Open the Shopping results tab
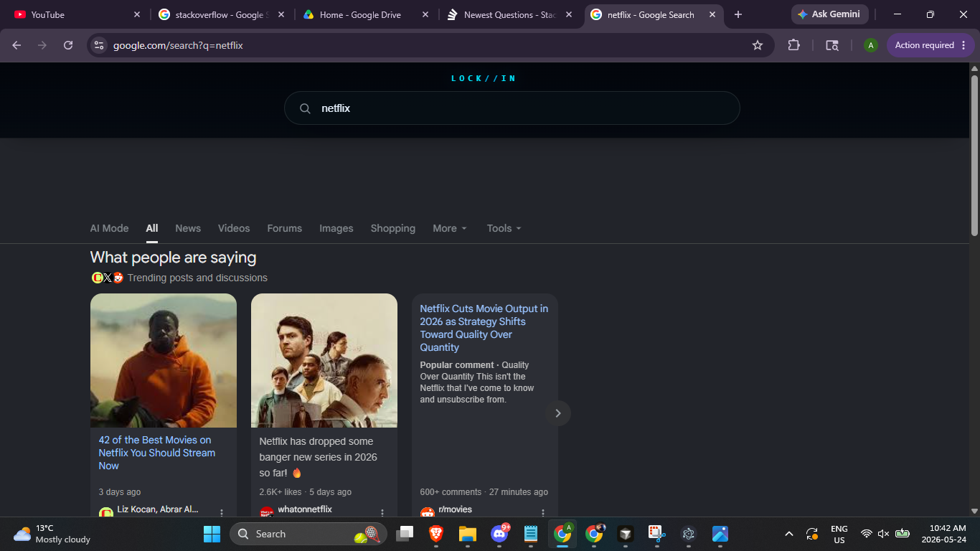 pyautogui.click(x=393, y=228)
